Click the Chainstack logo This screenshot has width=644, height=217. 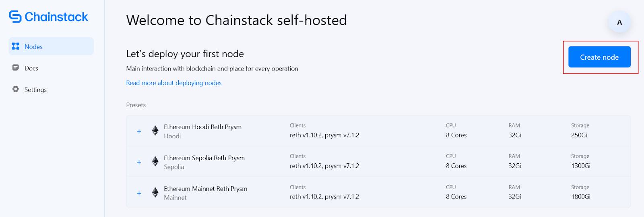coord(48,17)
